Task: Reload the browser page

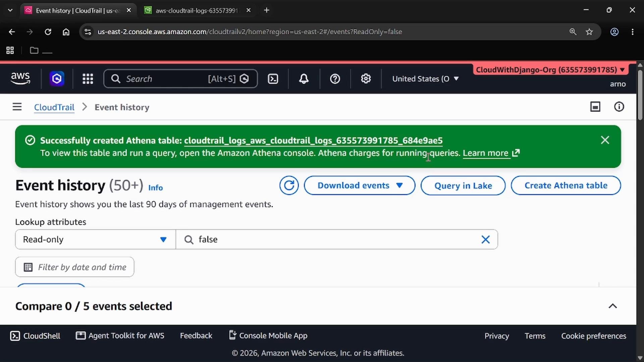Action: pos(48,32)
